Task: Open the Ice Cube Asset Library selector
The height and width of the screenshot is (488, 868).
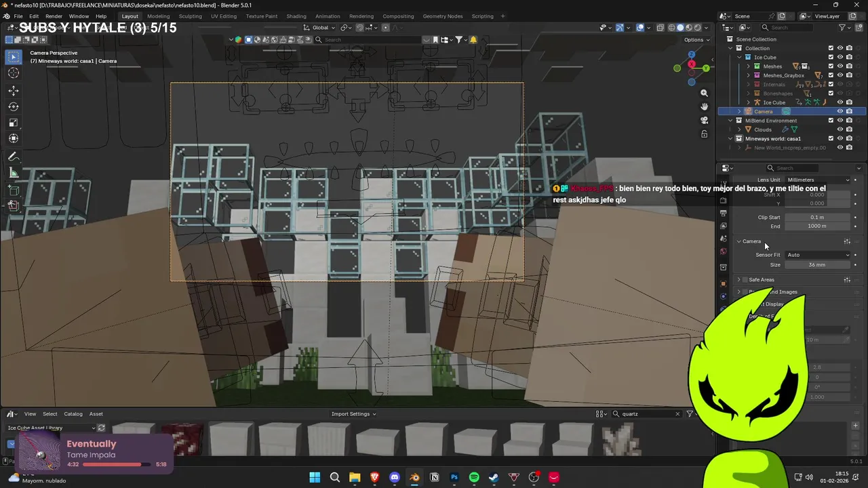Action: (51, 428)
